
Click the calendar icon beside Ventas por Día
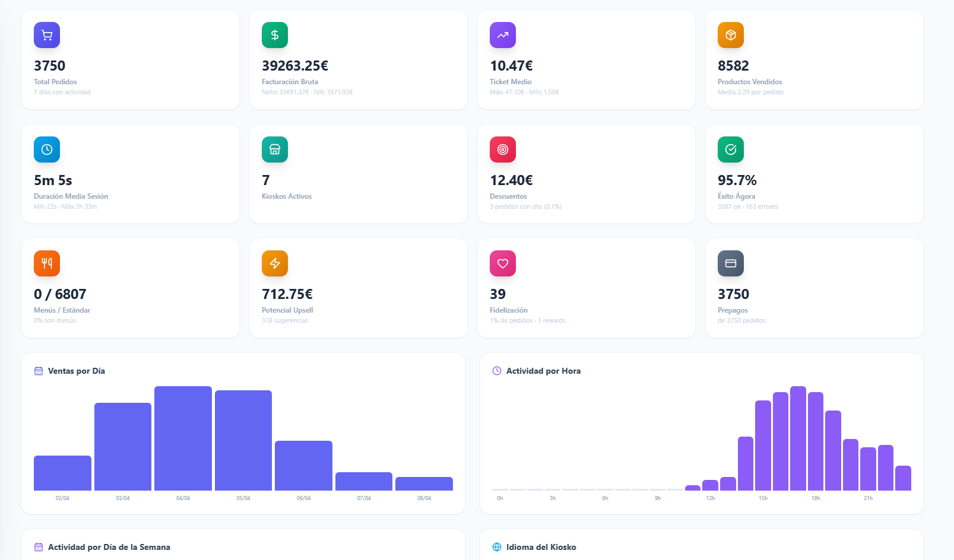coord(38,371)
